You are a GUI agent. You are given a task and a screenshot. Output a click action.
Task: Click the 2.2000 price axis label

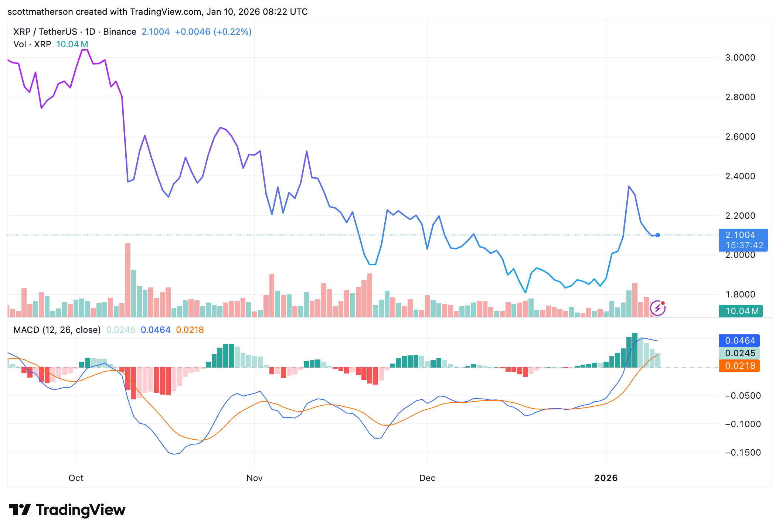click(740, 216)
